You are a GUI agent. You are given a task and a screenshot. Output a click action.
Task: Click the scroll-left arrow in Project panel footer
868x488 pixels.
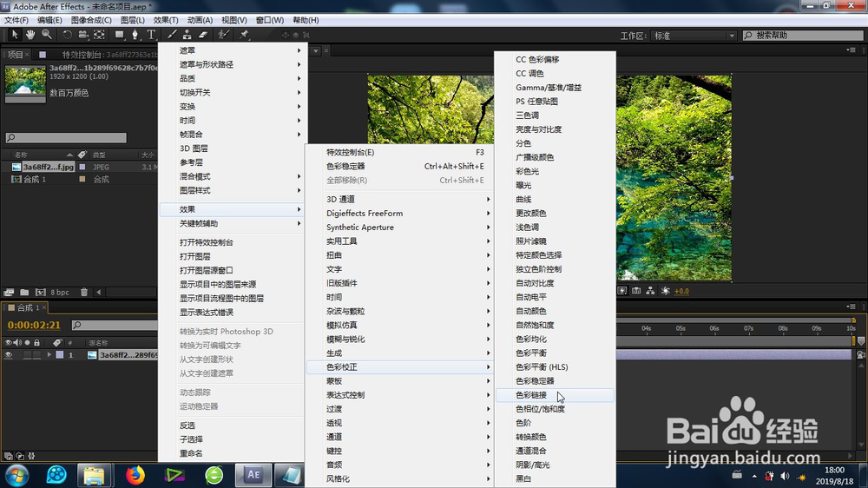99,292
